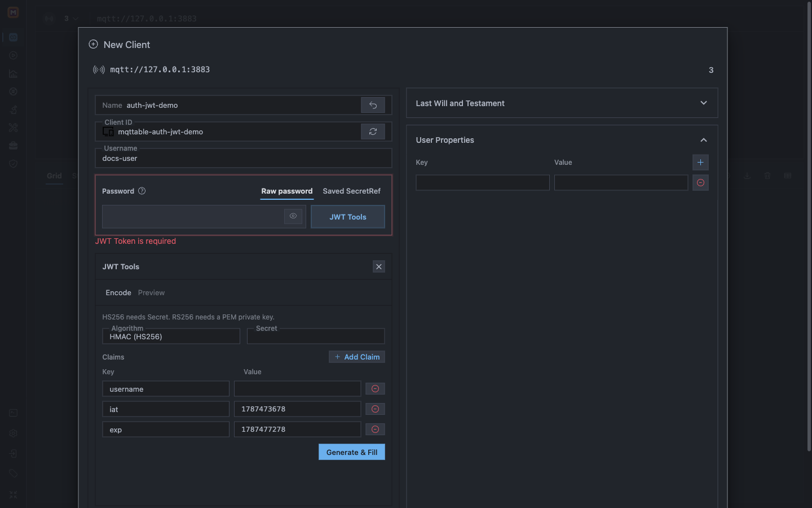Open the settings gear in the sidebar
Viewport: 812px width, 508px height.
(x=13, y=433)
